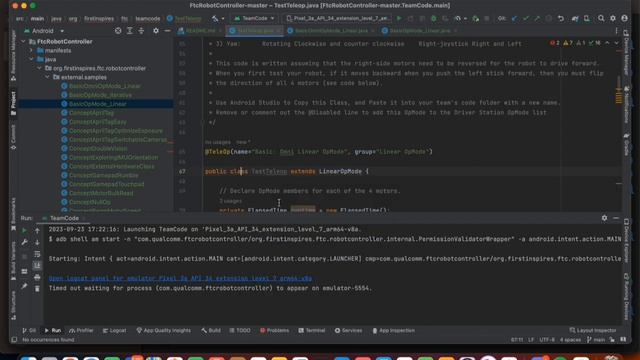This screenshot has height=360, width=640.
Task: Toggle the pin tab icon in Run panel
Action: tap(24, 287)
